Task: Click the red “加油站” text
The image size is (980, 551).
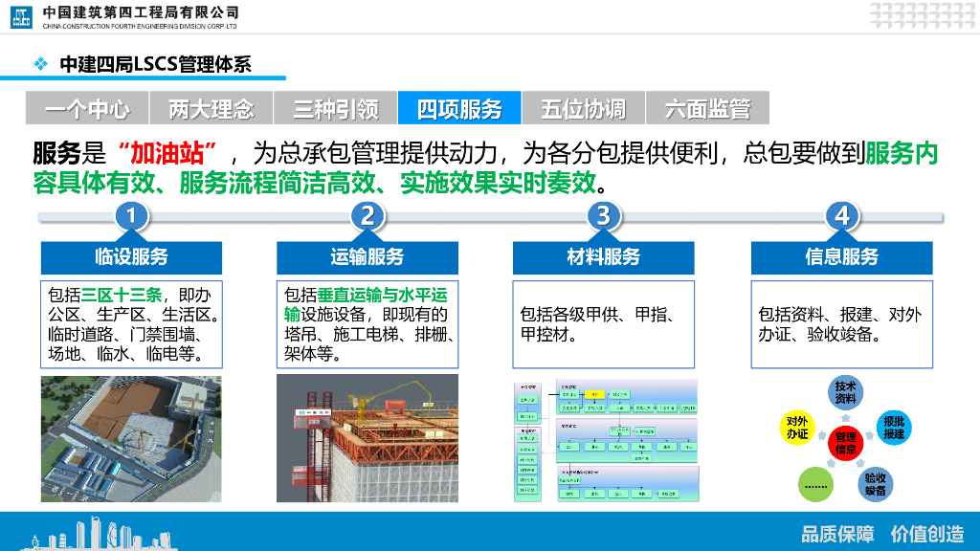Action: (x=167, y=153)
